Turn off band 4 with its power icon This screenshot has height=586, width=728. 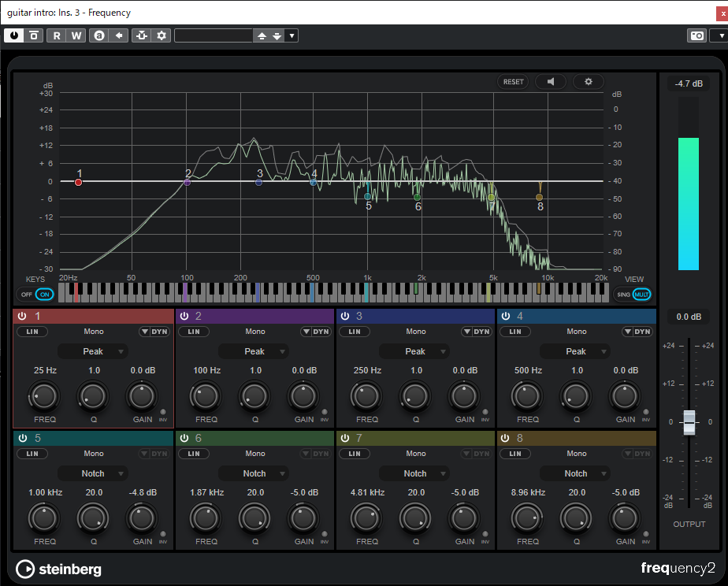point(506,316)
